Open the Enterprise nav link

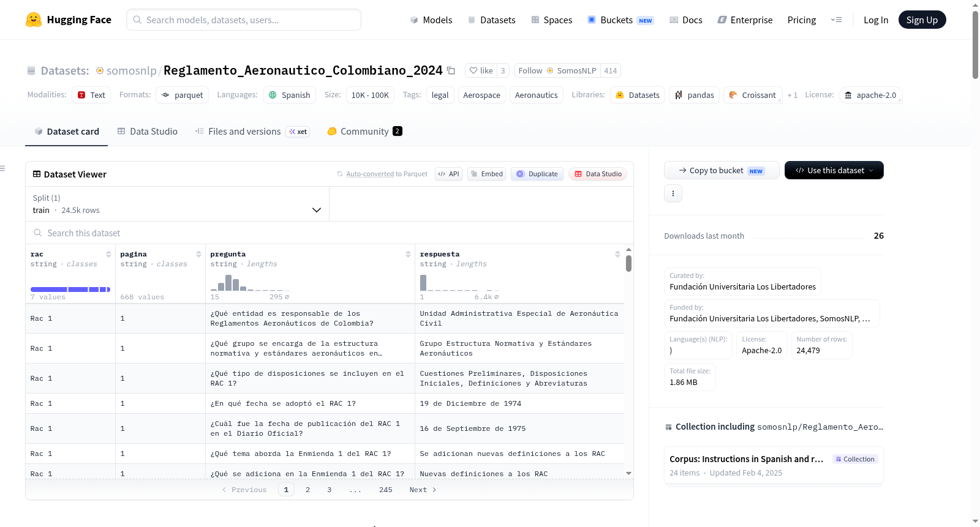[x=745, y=20]
